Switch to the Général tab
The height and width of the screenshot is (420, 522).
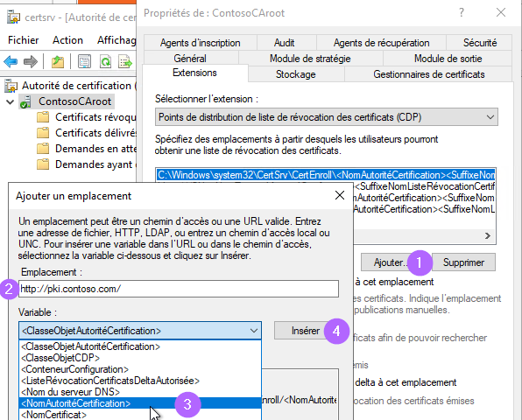point(190,59)
